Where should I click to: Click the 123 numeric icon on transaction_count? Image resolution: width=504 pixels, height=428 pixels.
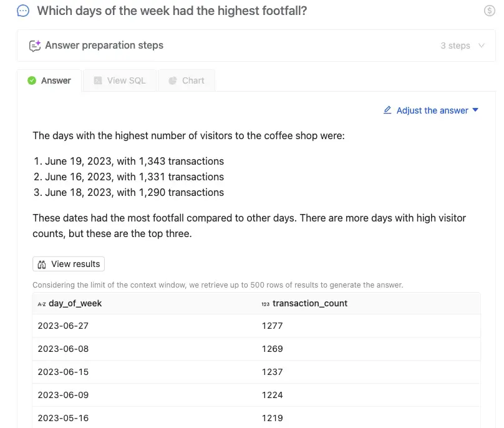pyautogui.click(x=266, y=304)
